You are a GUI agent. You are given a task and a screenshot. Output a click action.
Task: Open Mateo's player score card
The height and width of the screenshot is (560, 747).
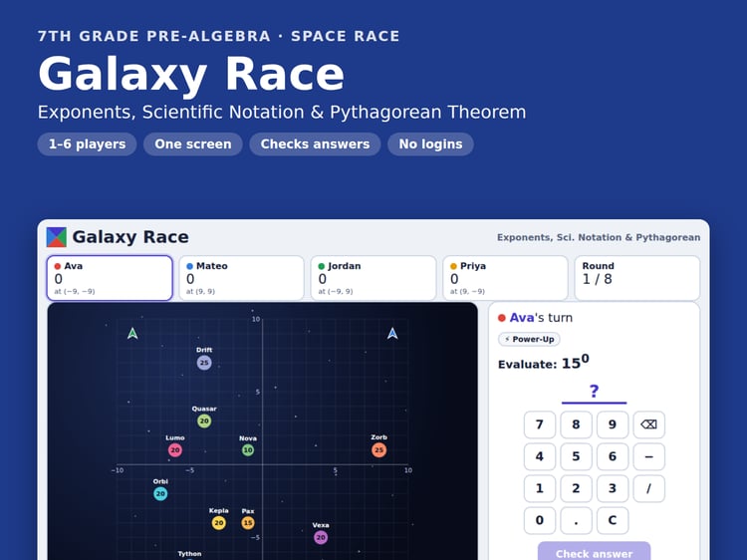242,278
